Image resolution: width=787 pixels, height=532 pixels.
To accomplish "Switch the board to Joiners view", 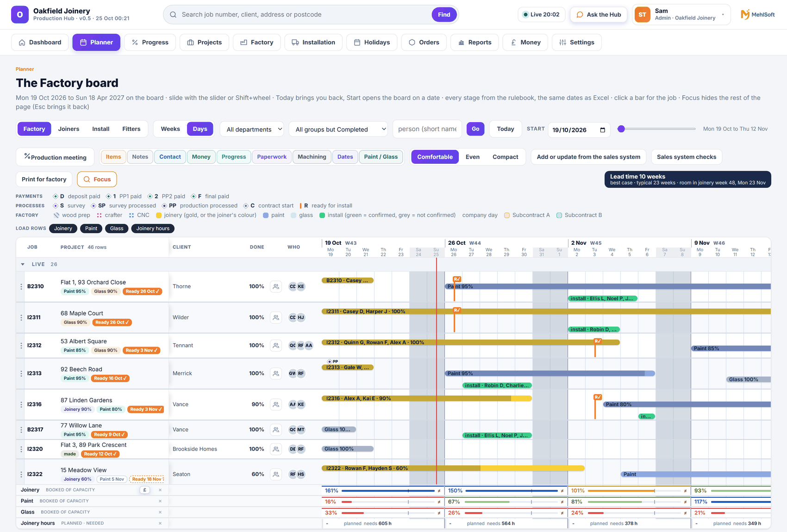I will pyautogui.click(x=69, y=129).
